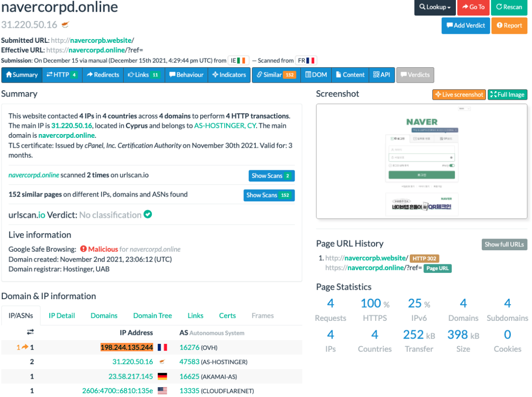This screenshot has width=532, height=397.
Task: Open the submitted URL navercorpb.website link
Action: (101, 40)
